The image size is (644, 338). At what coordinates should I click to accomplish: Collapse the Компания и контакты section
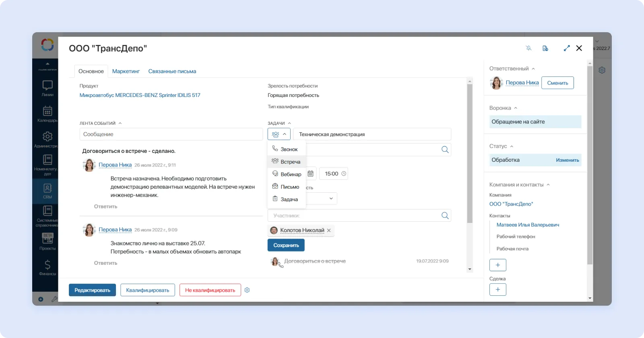pos(548,185)
